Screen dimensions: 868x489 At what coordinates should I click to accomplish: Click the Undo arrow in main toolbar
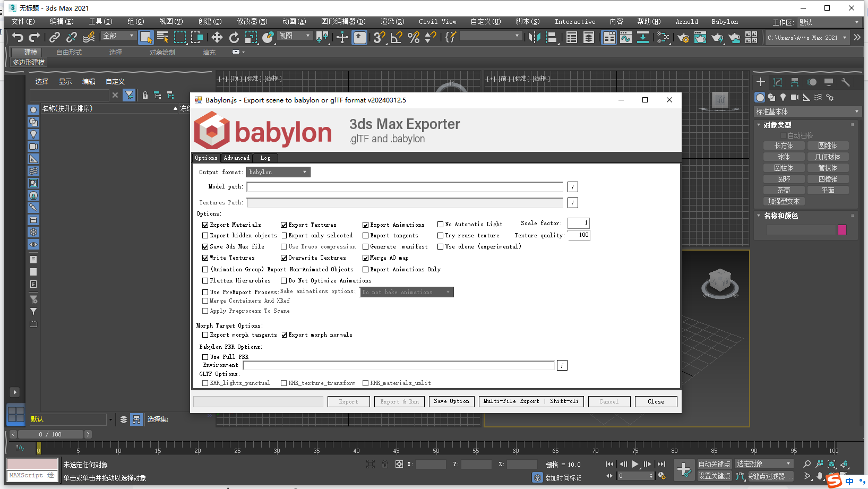(x=18, y=37)
